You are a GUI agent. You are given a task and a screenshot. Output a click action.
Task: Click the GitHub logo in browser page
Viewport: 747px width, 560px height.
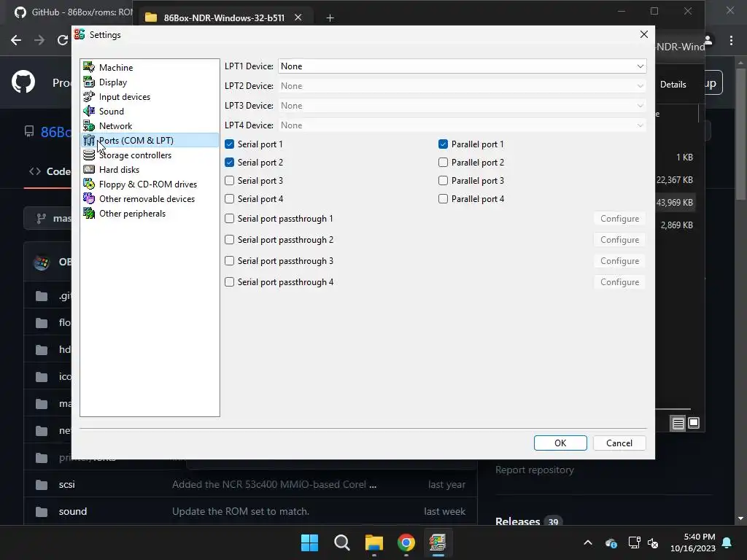(x=23, y=82)
